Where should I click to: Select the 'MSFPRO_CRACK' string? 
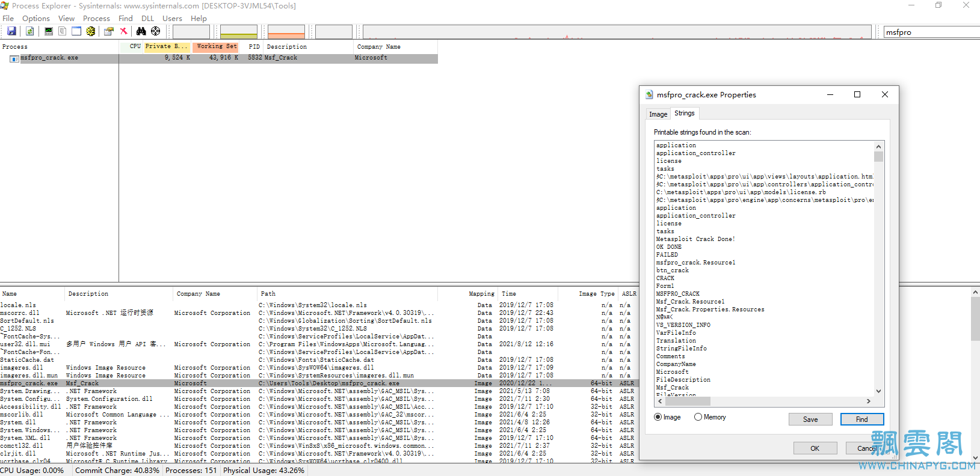pos(678,294)
